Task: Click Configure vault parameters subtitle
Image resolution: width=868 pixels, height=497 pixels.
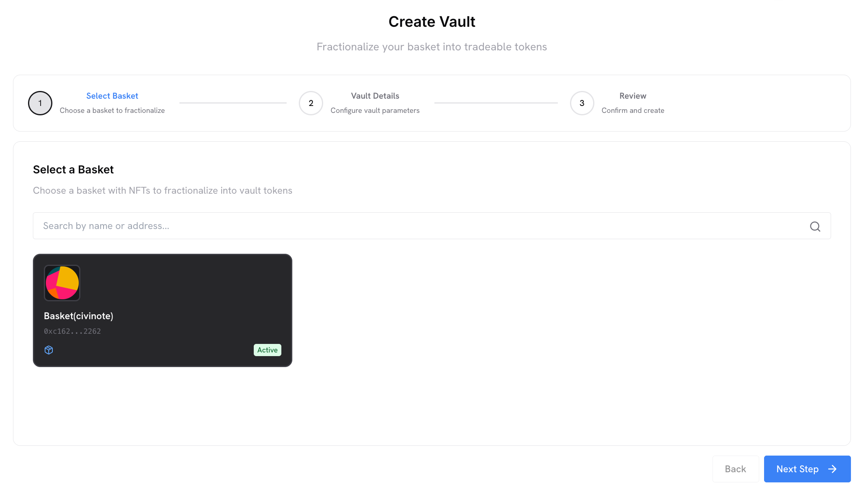Action: tap(375, 110)
